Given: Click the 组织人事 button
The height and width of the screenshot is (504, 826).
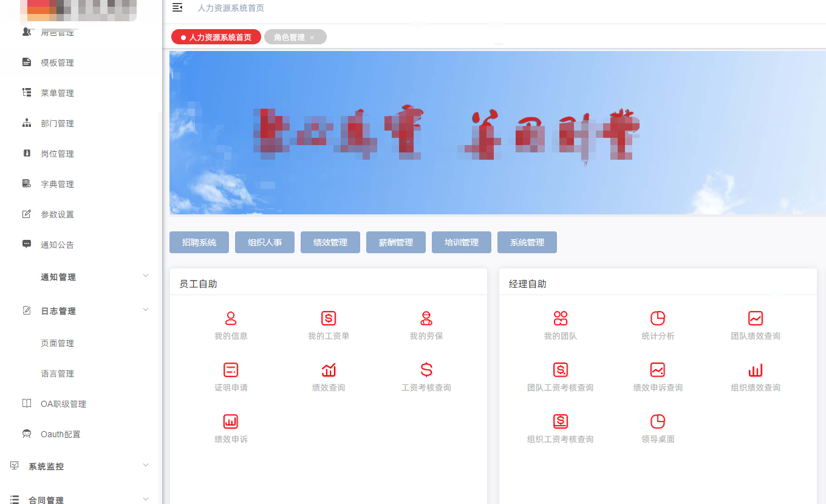Looking at the screenshot, I should pos(265,242).
